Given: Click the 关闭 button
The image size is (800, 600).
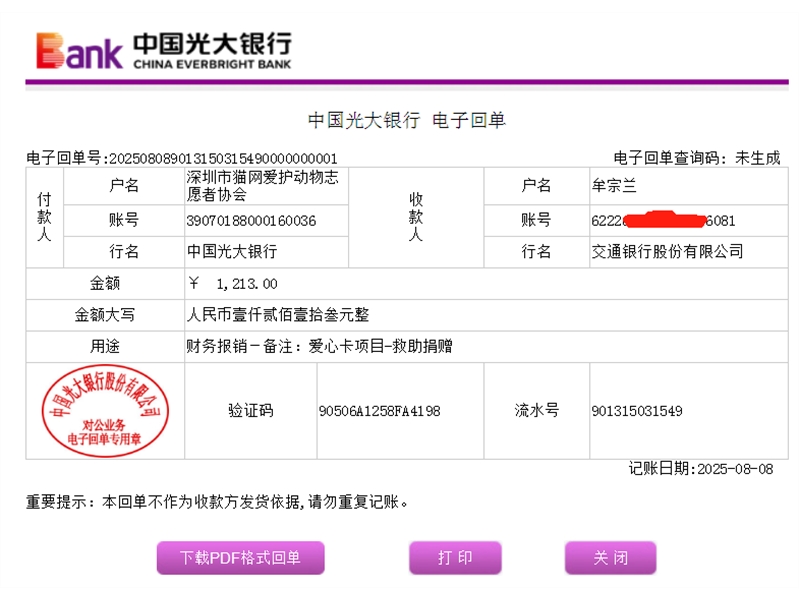Looking at the screenshot, I should 610,558.
